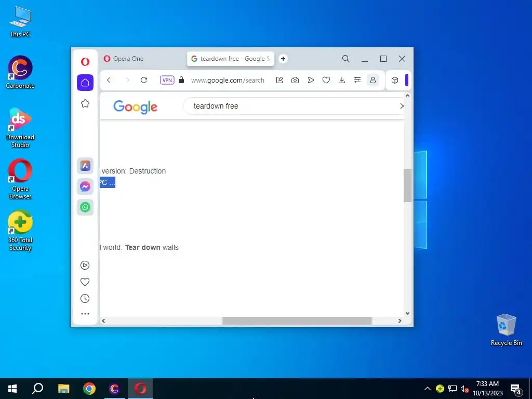Click the www.google.com/search address field

(228, 81)
